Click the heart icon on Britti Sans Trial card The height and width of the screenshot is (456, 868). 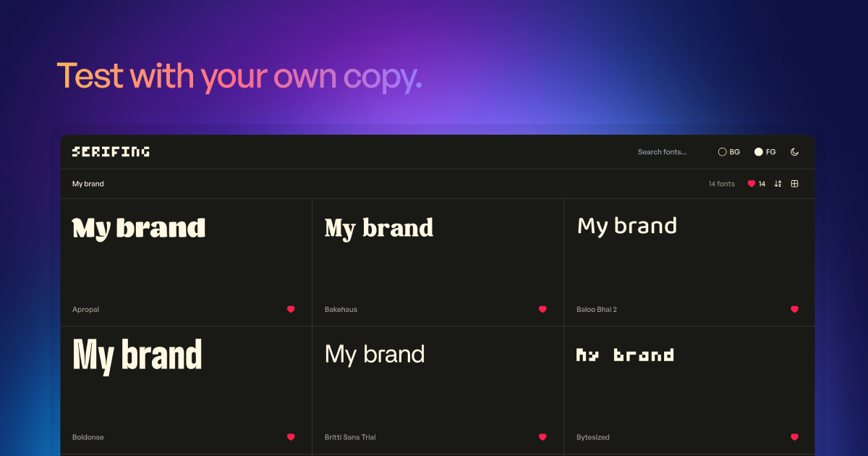[542, 437]
